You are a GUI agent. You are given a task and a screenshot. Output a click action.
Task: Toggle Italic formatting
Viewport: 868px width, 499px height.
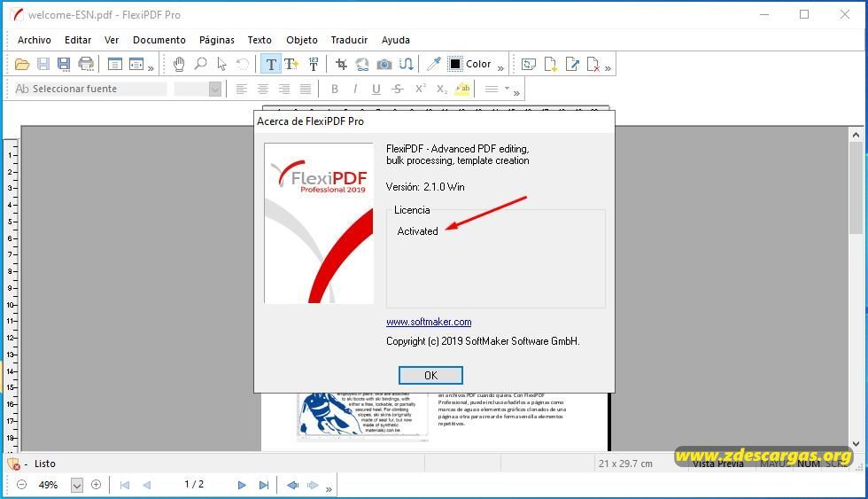coord(355,89)
